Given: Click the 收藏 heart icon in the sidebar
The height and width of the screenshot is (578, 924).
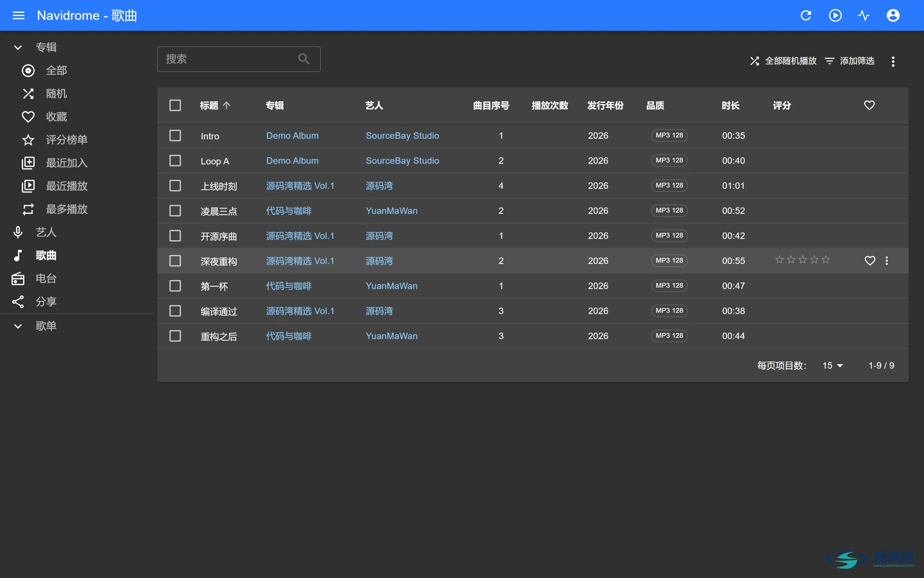Looking at the screenshot, I should [28, 117].
